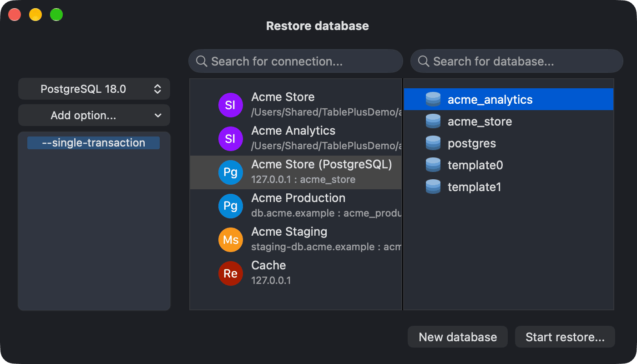Choose the postgres database name
637x364 pixels.
pos(472,144)
